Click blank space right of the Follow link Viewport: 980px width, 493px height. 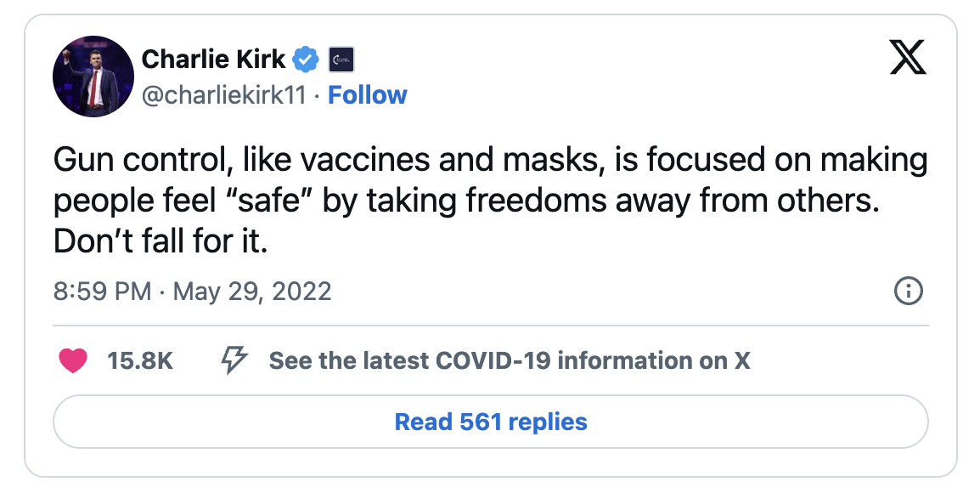(625, 95)
